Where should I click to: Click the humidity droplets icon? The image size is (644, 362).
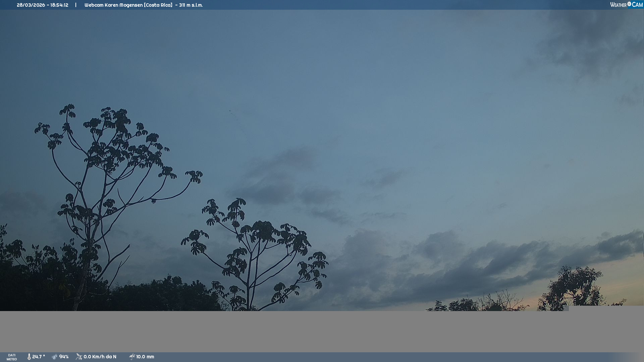(x=54, y=357)
